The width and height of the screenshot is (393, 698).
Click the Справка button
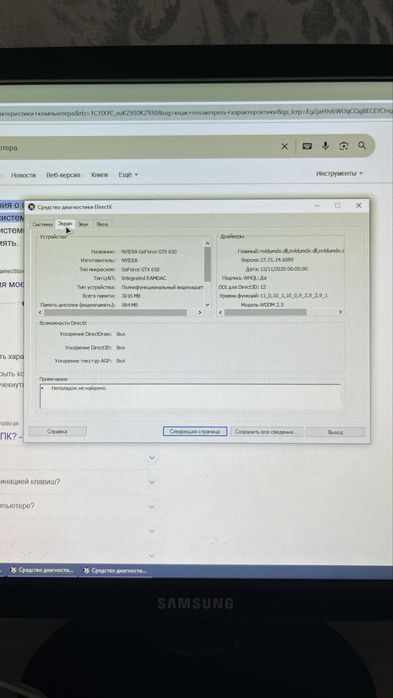tap(57, 431)
